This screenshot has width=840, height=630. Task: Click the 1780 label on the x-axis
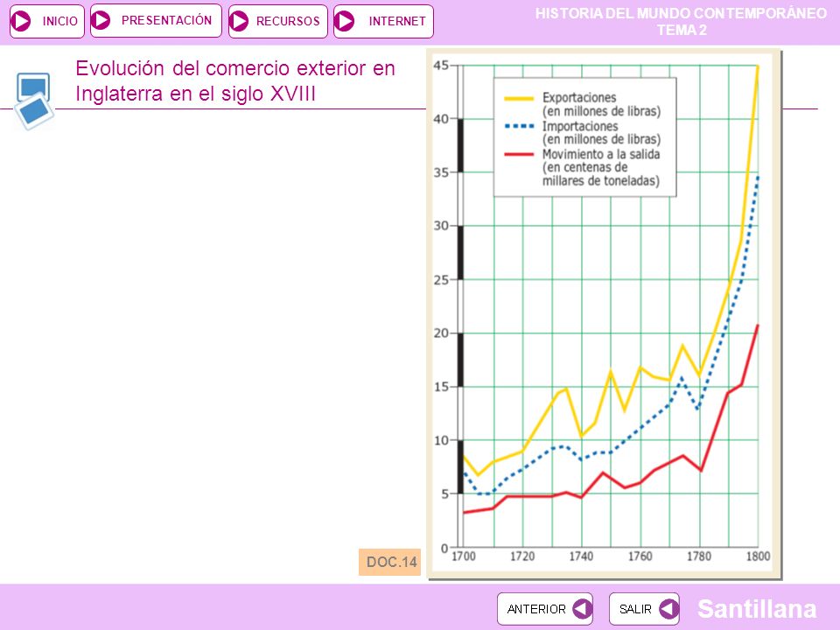[699, 556]
